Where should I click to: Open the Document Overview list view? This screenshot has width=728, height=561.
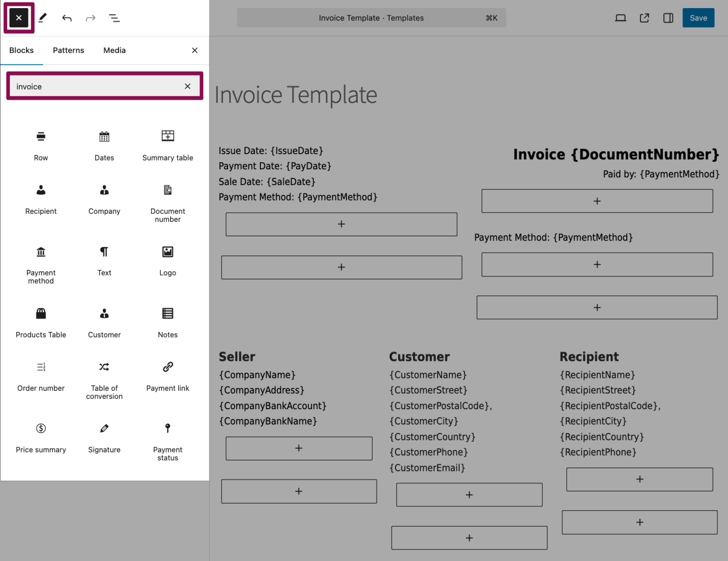tap(114, 18)
